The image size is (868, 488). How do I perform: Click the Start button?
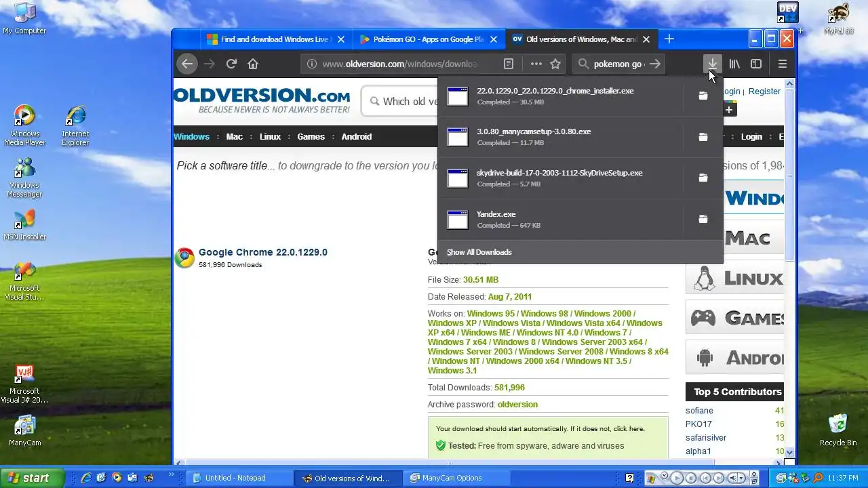33,478
